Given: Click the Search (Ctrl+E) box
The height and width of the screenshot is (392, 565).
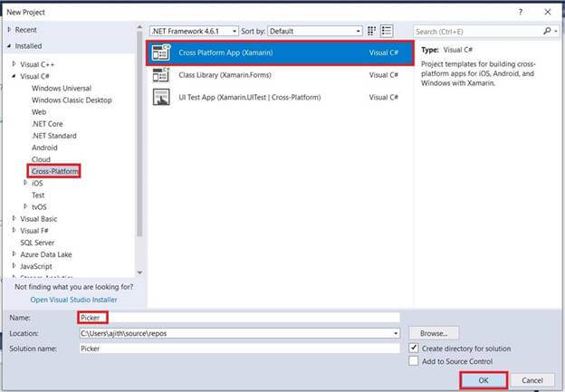Looking at the screenshot, I should [478, 32].
